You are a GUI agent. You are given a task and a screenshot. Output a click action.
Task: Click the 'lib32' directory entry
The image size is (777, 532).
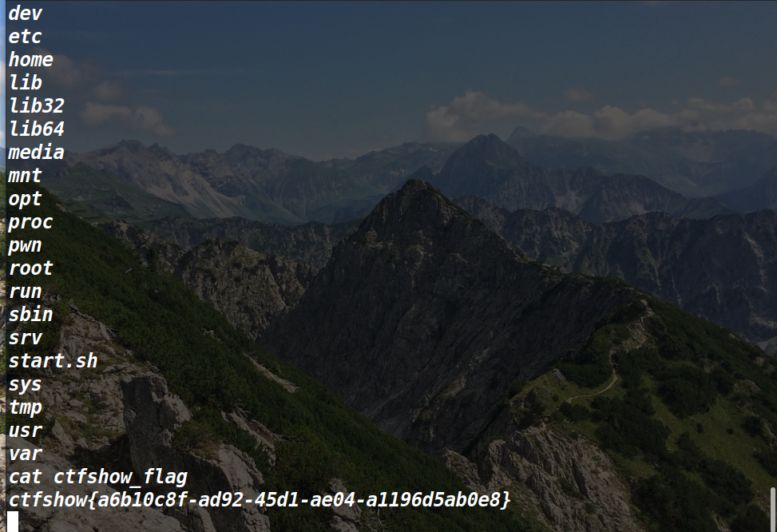pos(37,105)
